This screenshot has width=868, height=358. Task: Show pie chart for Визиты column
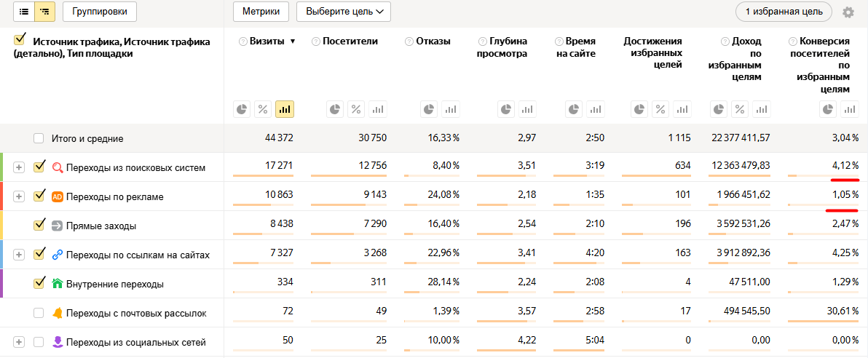point(242,109)
